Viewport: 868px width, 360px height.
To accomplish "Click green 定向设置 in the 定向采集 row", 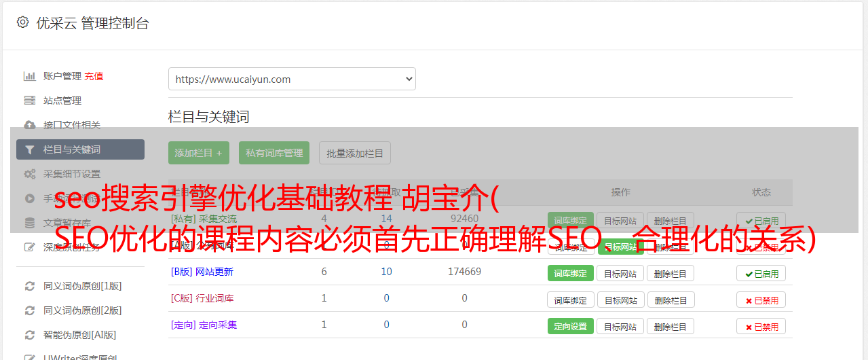I will (x=571, y=326).
